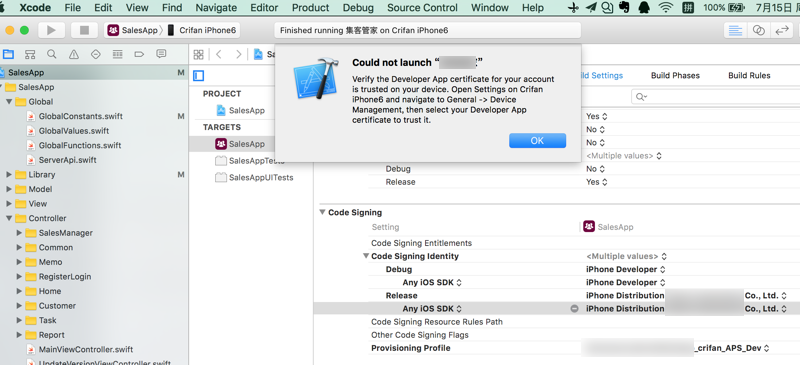The image size is (800, 365).
Task: Click OK in the launch error dialog
Action: [x=537, y=141]
